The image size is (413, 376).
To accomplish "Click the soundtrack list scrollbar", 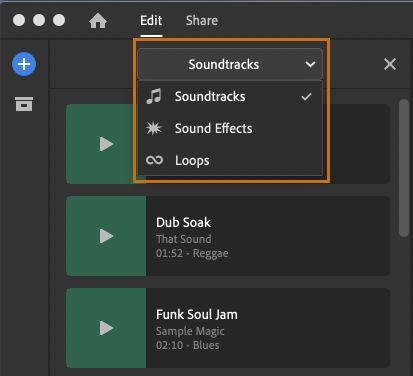I will pos(404,168).
